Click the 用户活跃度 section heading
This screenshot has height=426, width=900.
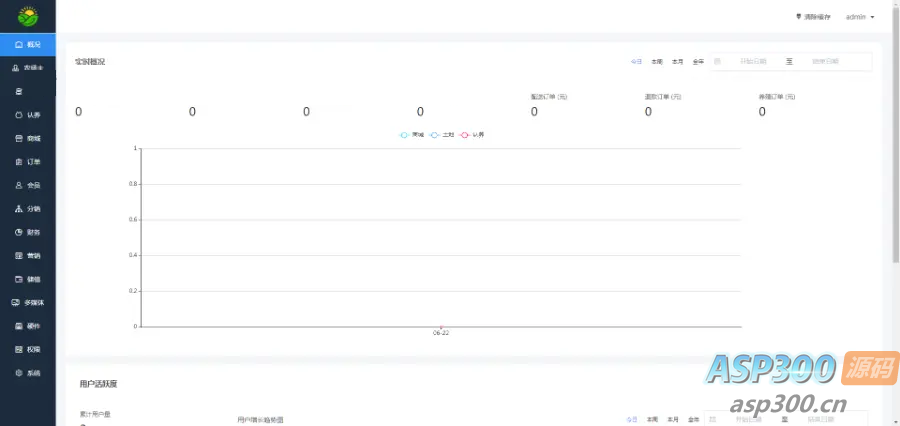pos(99,384)
